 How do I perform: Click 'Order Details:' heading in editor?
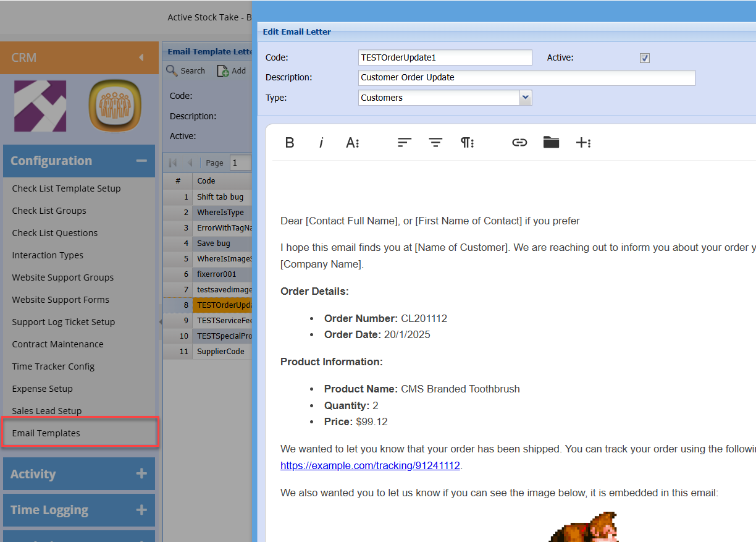click(x=314, y=292)
